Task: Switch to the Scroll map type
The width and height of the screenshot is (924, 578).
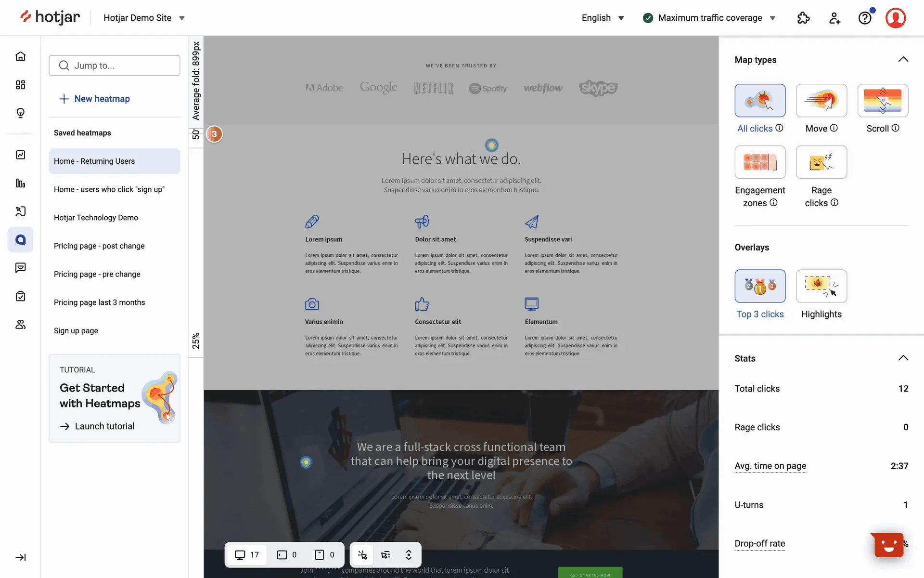Action: 882,101
